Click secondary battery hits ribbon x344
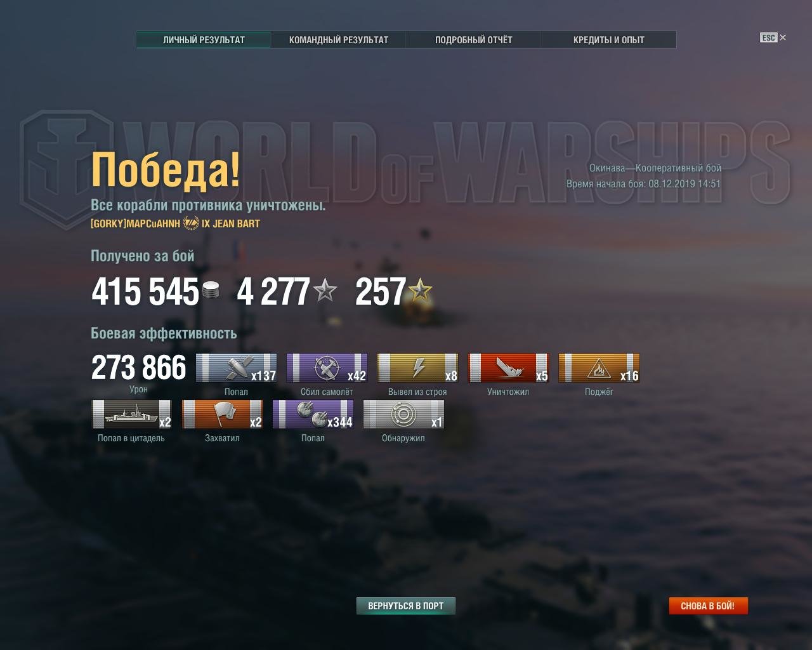This screenshot has width=812, height=650. [x=313, y=415]
